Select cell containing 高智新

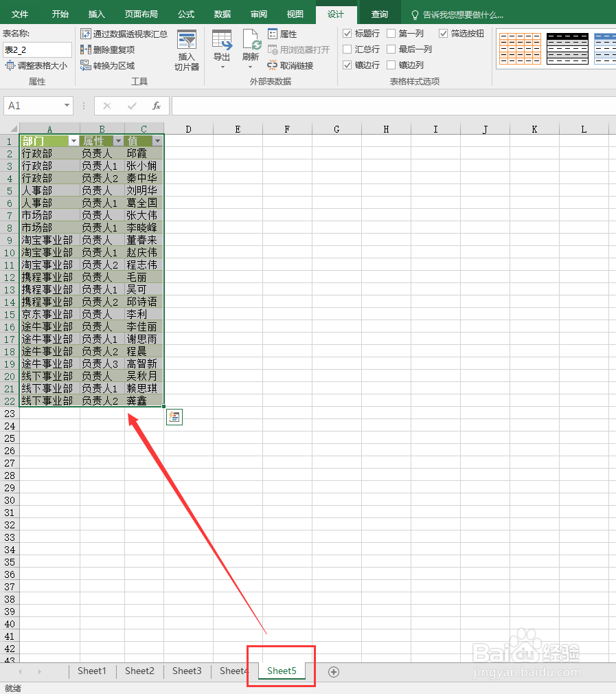[x=144, y=363]
